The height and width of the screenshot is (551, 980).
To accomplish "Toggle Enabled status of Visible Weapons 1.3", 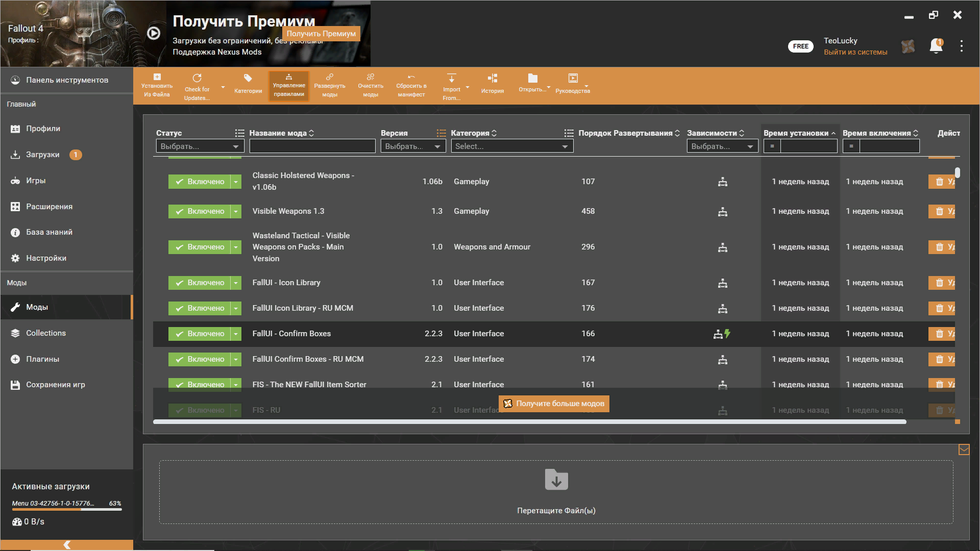I will [x=200, y=211].
